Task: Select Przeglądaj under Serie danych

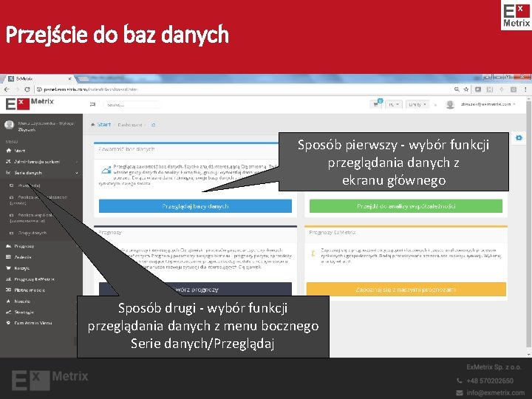Action: [29, 185]
